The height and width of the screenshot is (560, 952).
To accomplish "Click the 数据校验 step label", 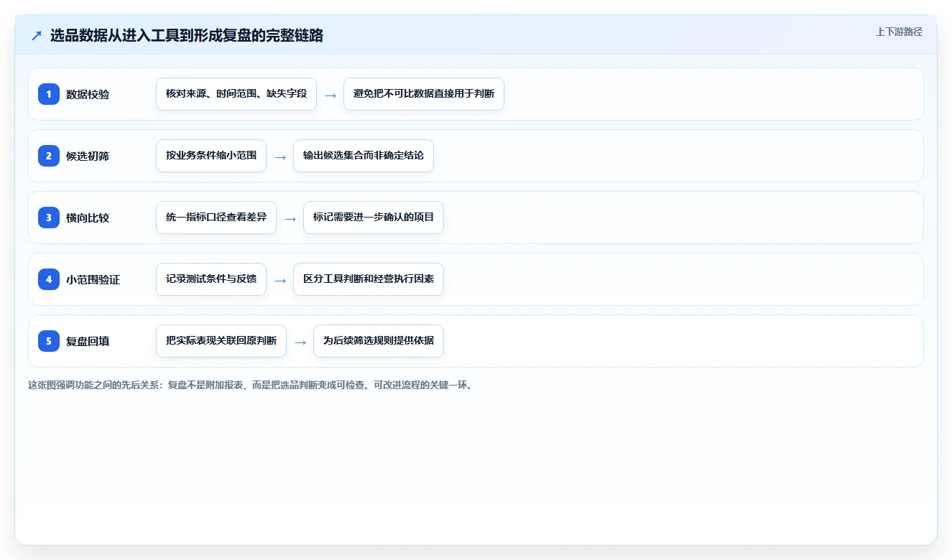I will pos(88,94).
